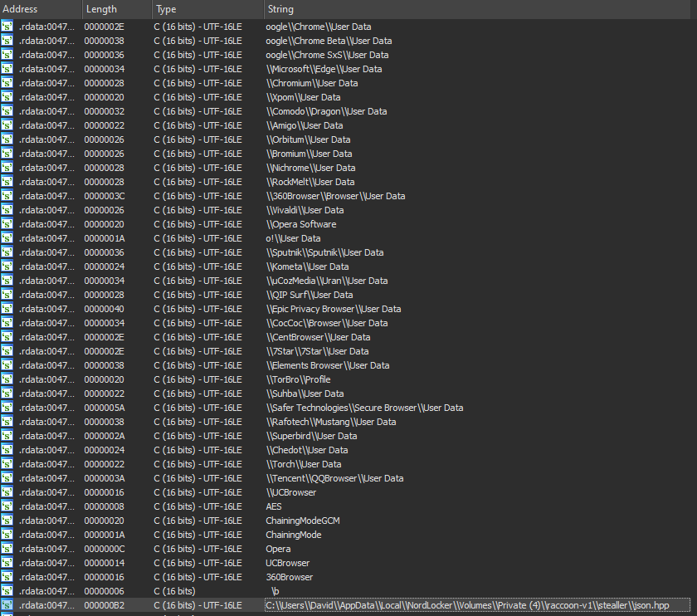Click string icon beside Chromium User Data
Image resolution: width=697 pixels, height=616 pixels.
[x=7, y=83]
